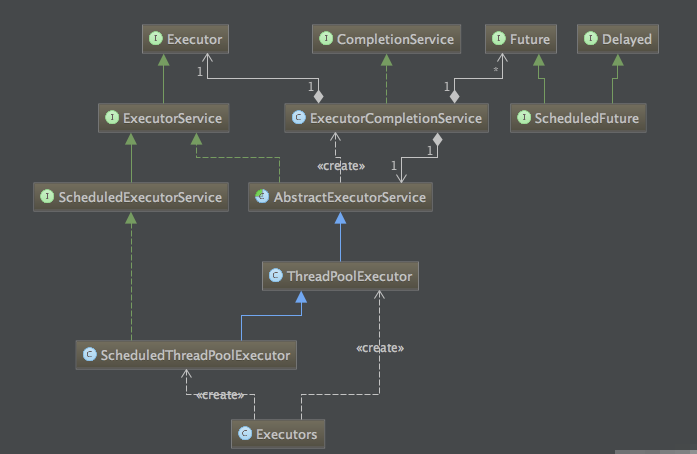Select the ScheduledFuture text label

coord(587,118)
